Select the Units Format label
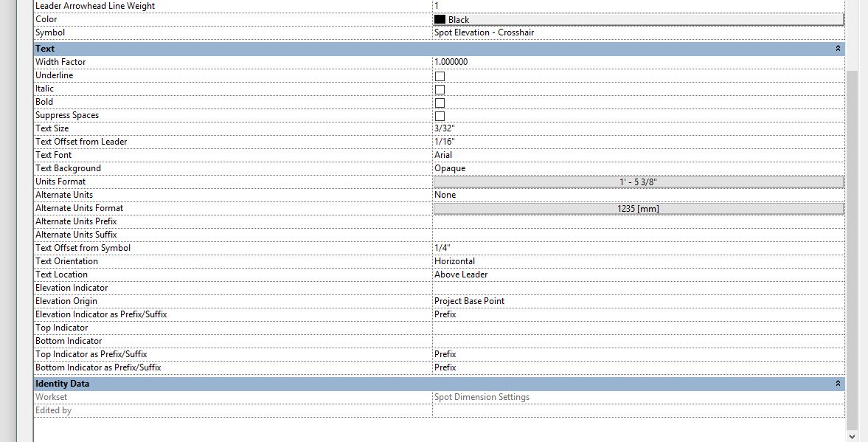The width and height of the screenshot is (868, 442). point(60,182)
